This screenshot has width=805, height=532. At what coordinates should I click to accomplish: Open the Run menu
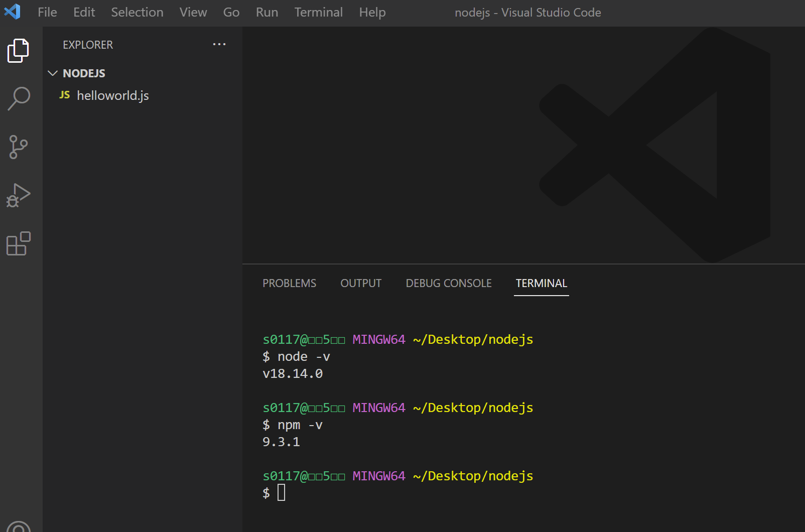[x=267, y=12]
